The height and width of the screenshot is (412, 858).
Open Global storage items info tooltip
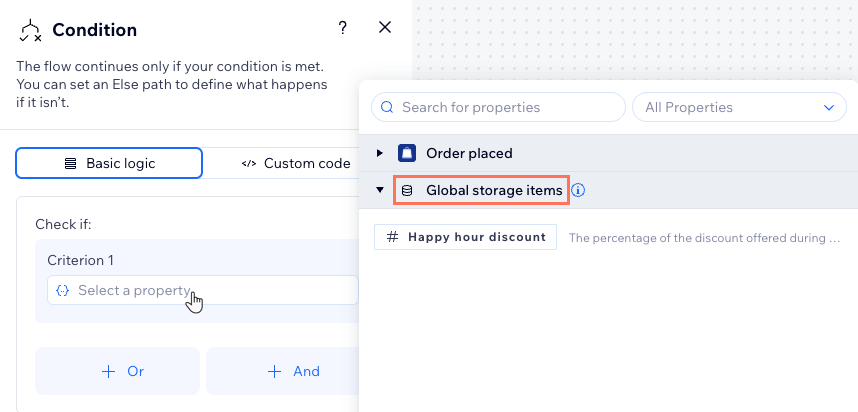(x=578, y=190)
